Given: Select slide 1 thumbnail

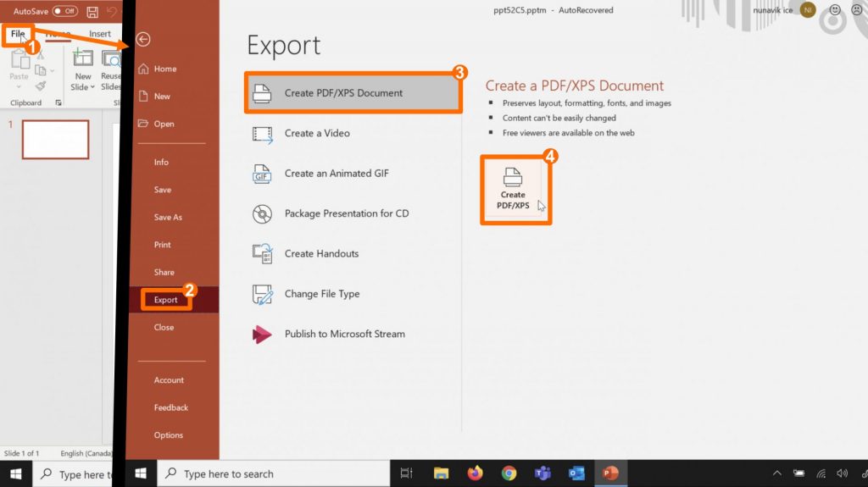Looking at the screenshot, I should (x=55, y=140).
